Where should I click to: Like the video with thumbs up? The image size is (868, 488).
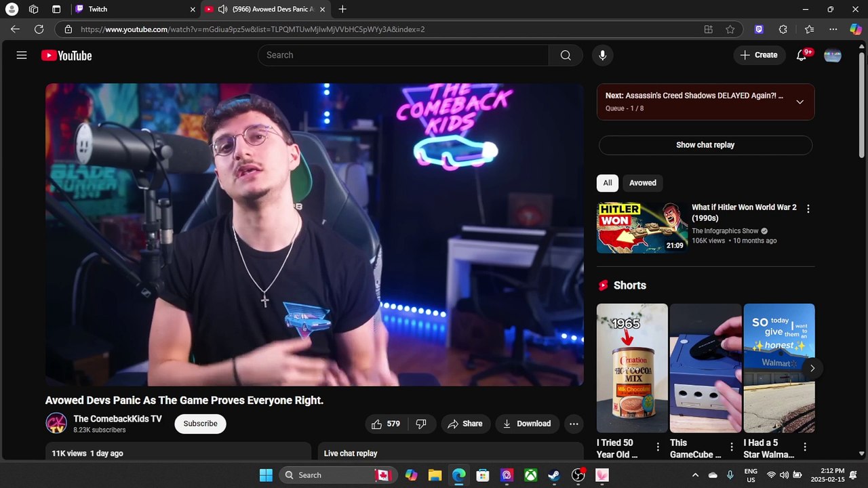(386, 424)
